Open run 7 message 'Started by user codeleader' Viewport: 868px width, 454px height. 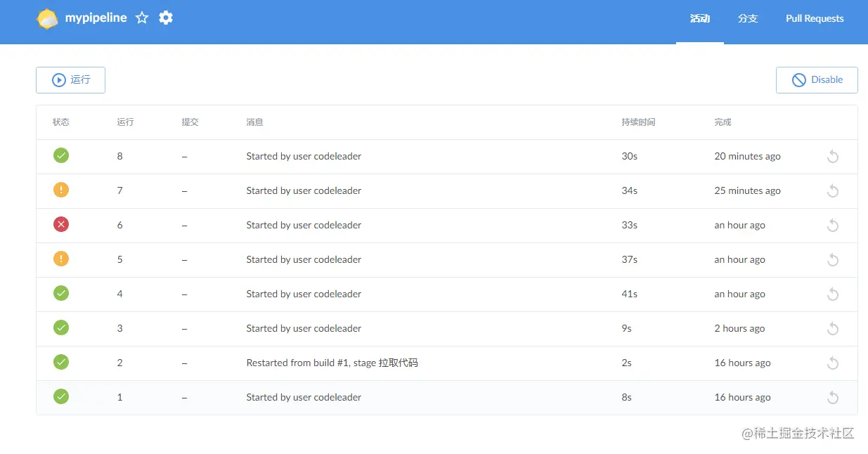click(304, 190)
